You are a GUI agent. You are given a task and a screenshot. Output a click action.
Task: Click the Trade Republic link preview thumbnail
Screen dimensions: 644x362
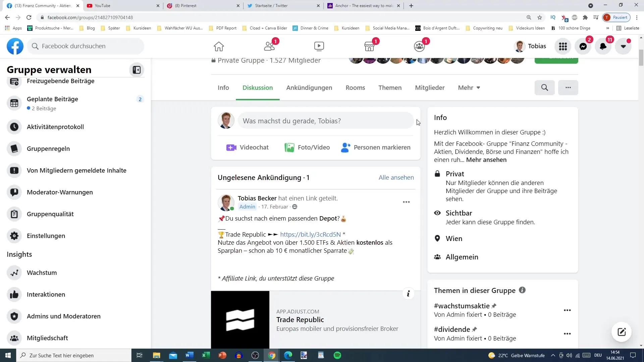point(240,319)
